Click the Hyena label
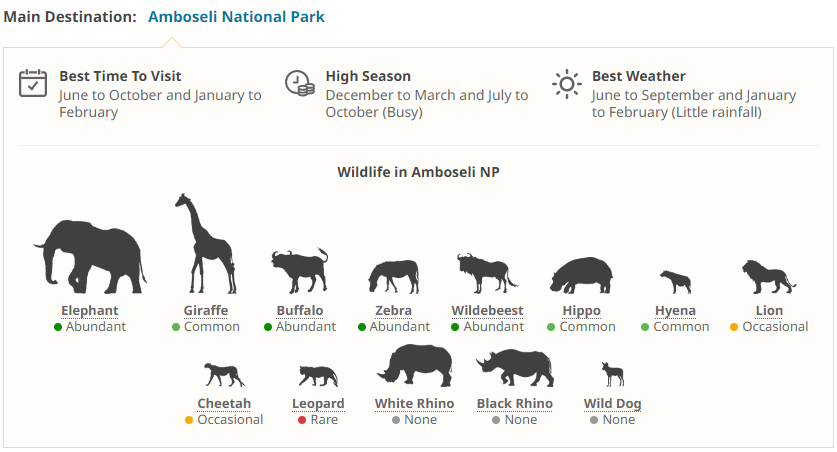The image size is (837, 452). pos(675,311)
